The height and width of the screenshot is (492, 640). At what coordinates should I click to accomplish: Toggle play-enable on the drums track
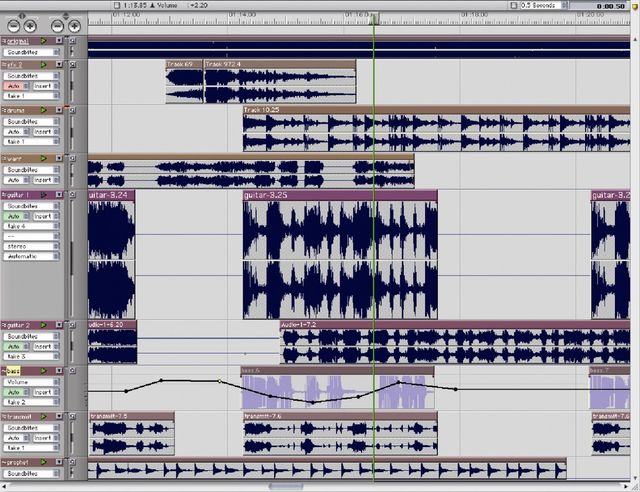click(43, 110)
